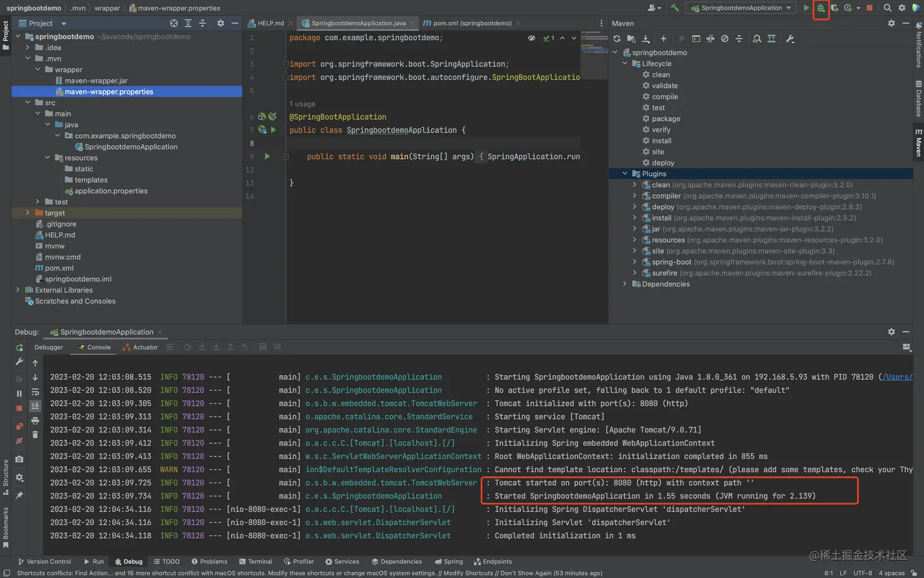
Task: Click UTF-8 encoding in status bar
Action: point(862,573)
